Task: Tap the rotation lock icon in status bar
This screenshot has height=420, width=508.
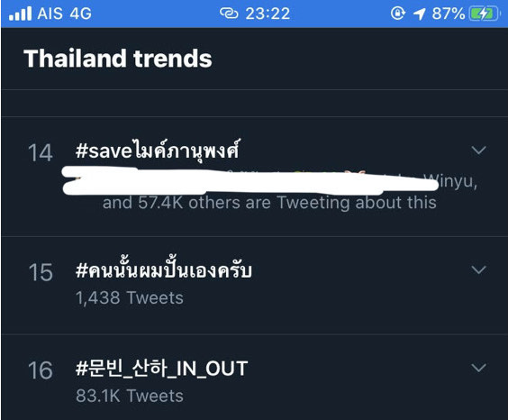Action: coord(397,14)
